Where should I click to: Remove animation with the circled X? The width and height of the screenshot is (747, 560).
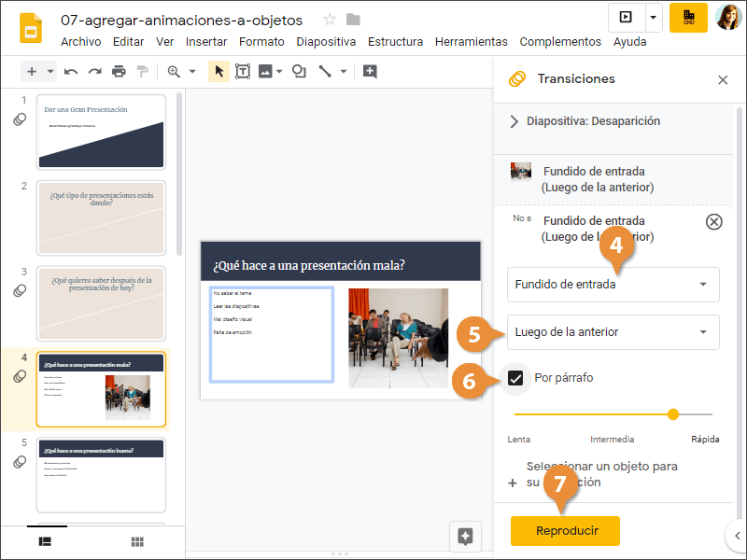[x=713, y=221]
